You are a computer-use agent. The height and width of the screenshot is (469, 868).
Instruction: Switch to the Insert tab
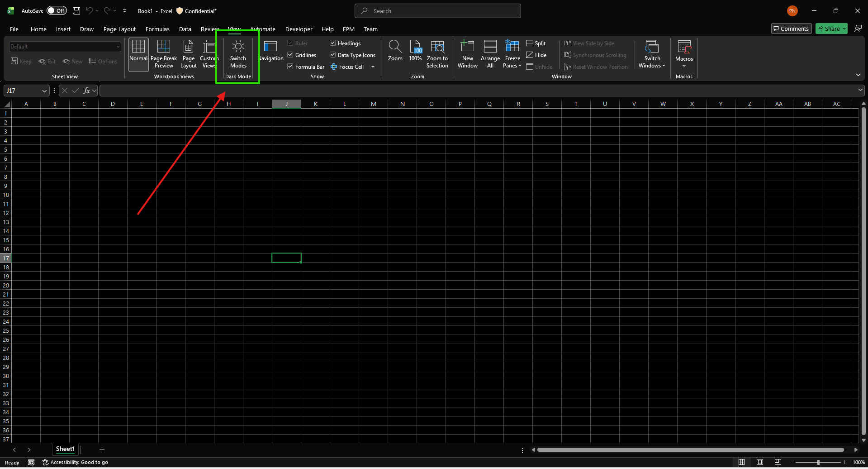click(x=63, y=29)
